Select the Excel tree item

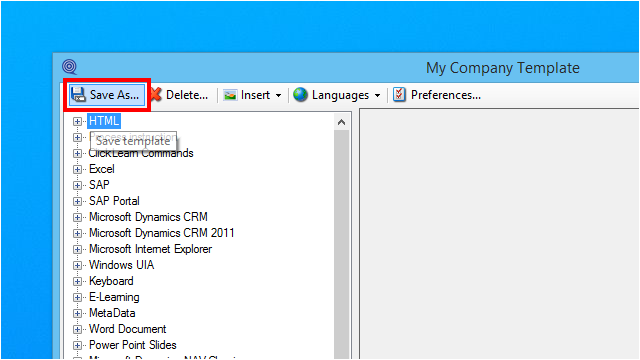click(x=102, y=169)
